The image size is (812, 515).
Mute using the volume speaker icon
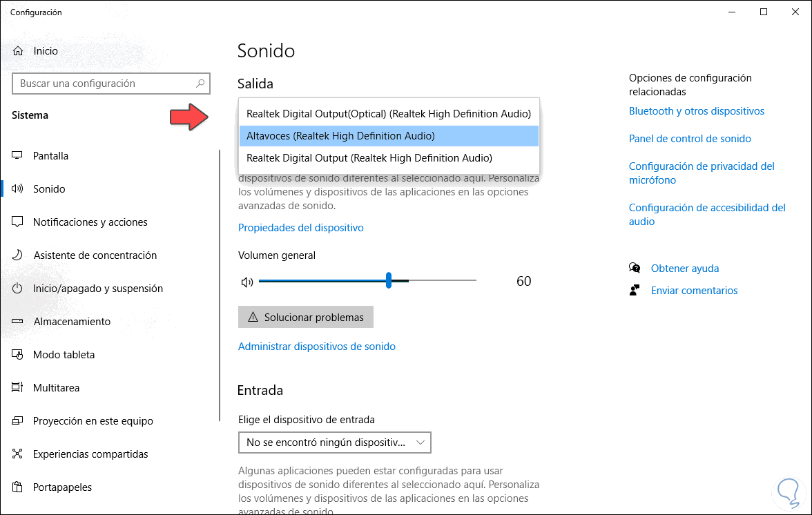(246, 282)
